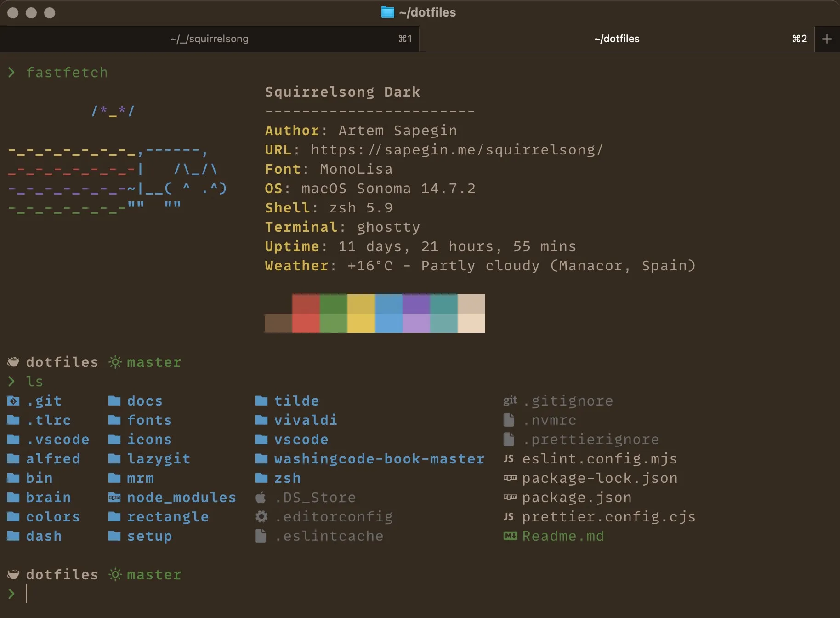This screenshot has height=618, width=840.
Task: Click the washingcode-book-master folder name
Action: (x=379, y=459)
